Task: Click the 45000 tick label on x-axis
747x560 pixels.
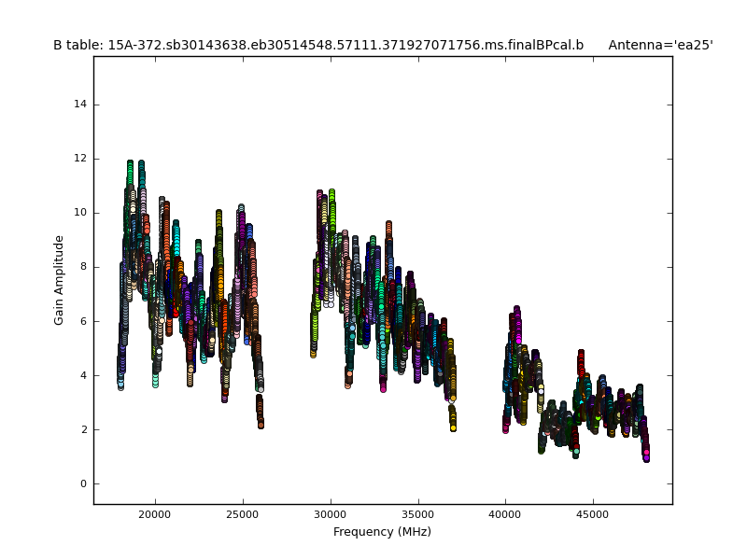Action: (593, 513)
